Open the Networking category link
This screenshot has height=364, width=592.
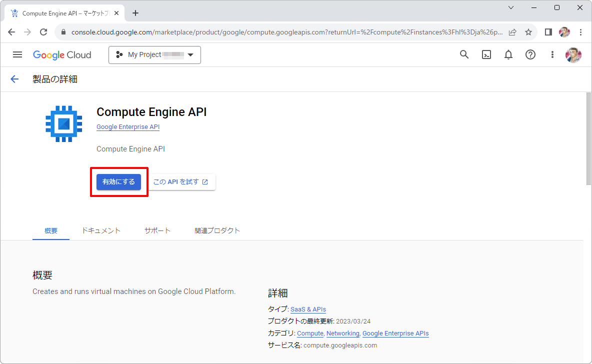click(343, 333)
